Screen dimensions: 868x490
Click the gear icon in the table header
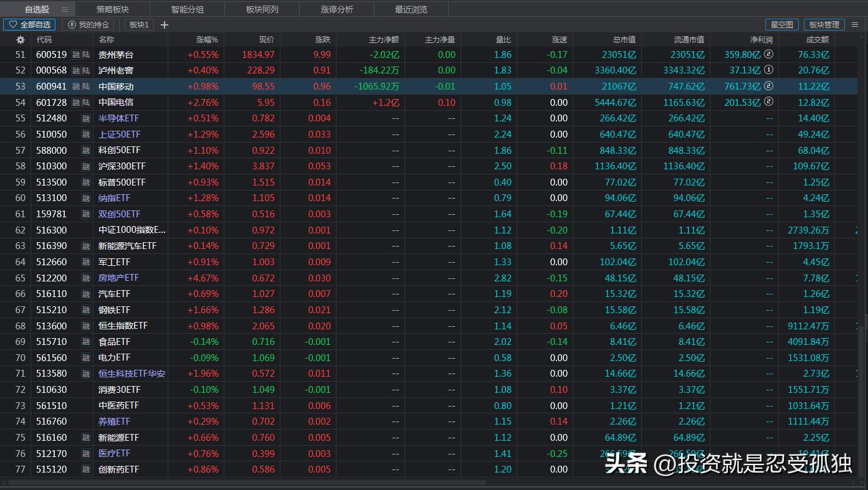pos(20,39)
